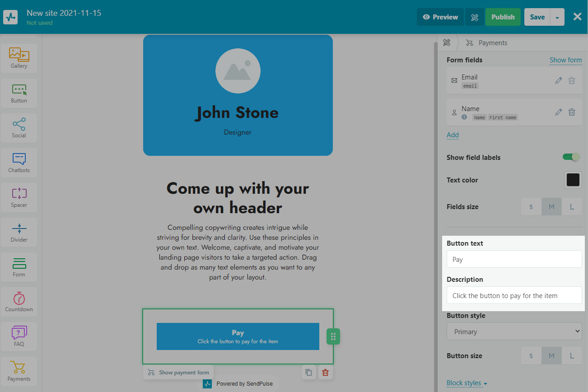Open the Save options dropdown arrow
Viewport: 588px width, 392px height.
click(557, 17)
